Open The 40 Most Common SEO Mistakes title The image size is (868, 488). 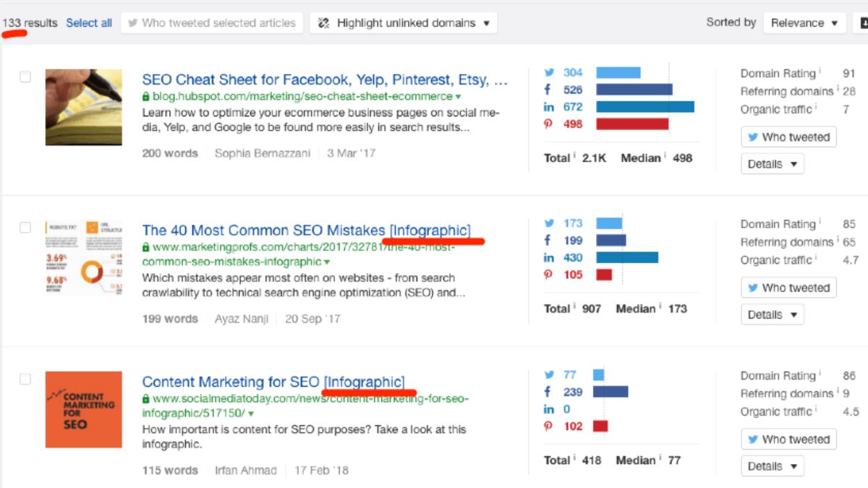coord(306,231)
